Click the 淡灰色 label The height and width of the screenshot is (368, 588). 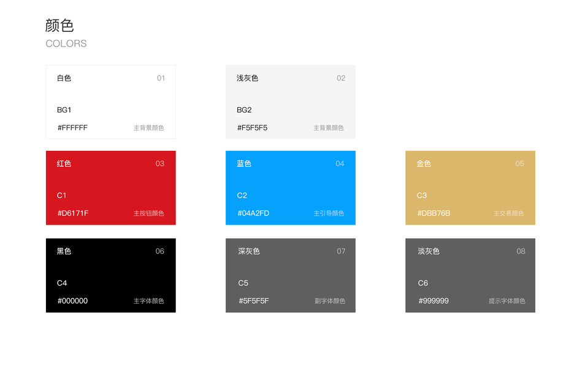point(429,251)
